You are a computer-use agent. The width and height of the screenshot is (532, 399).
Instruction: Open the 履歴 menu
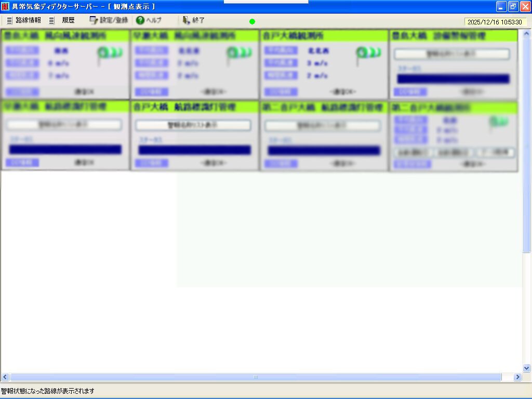(68, 21)
